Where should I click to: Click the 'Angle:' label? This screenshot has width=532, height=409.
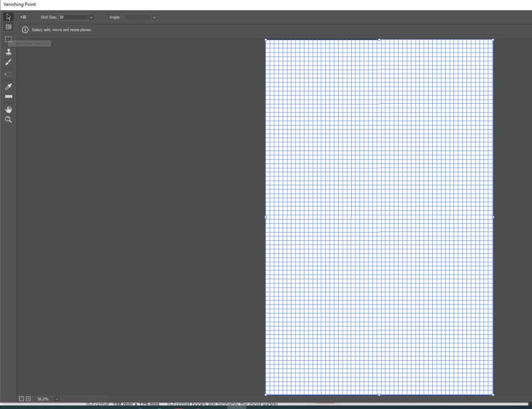click(115, 17)
